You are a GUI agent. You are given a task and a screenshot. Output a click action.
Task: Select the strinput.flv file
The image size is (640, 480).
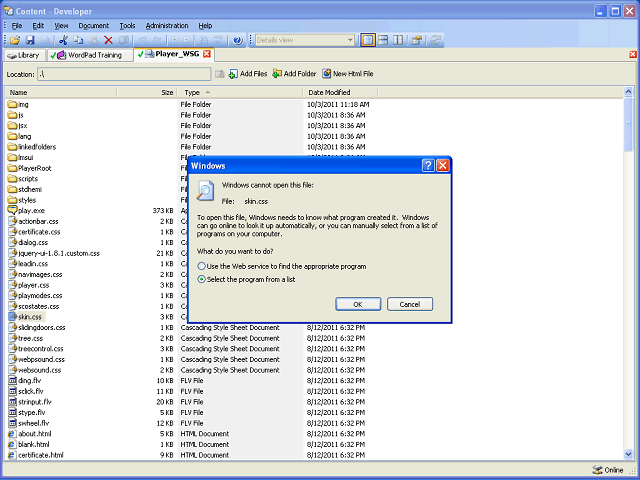tap(35, 402)
